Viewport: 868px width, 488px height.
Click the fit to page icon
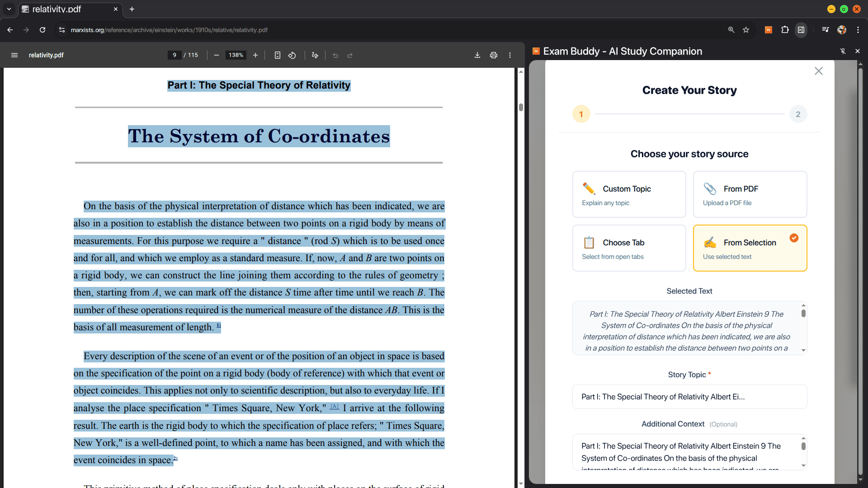(278, 55)
